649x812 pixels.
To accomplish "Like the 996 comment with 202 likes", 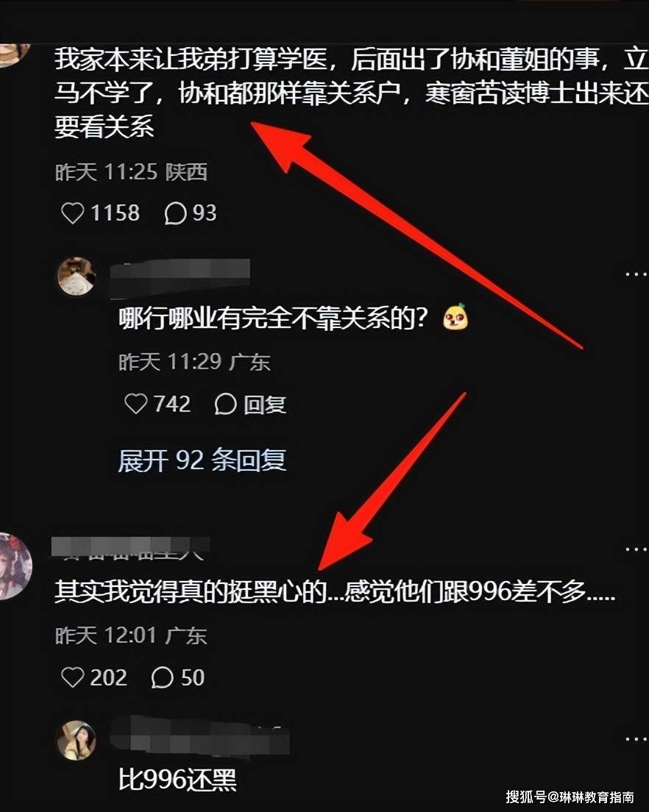I will pyautogui.click(x=73, y=677).
